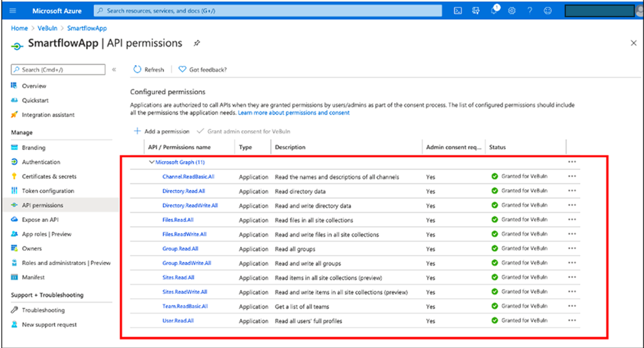Click the Refresh button
The width and height of the screenshot is (644, 348).
[x=149, y=69]
